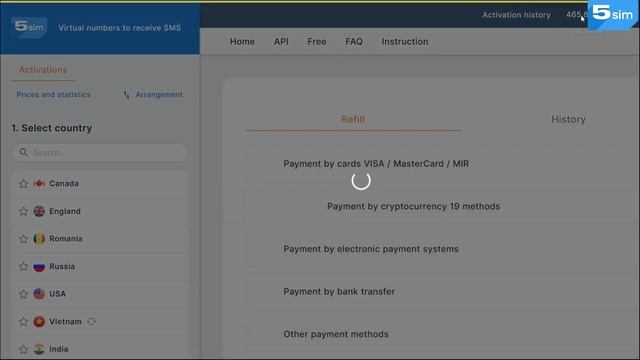Image resolution: width=640 pixels, height=360 pixels.
Task: Click the Arrangement sort arrows icon
Action: tap(127, 95)
